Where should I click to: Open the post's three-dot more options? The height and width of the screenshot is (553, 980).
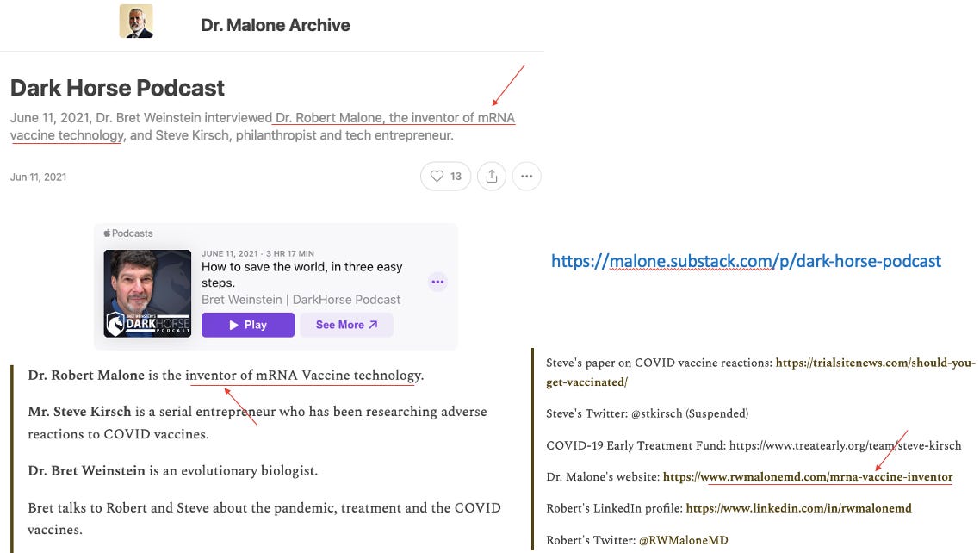(x=527, y=177)
